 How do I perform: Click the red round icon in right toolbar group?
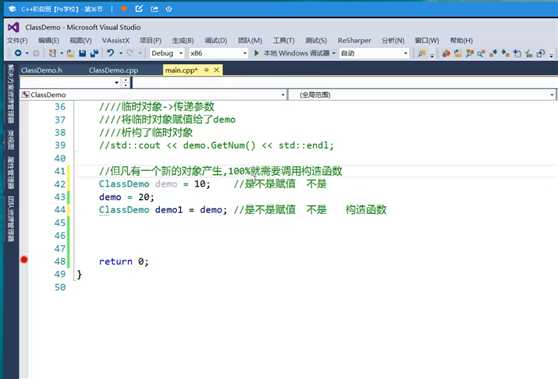pos(446,53)
